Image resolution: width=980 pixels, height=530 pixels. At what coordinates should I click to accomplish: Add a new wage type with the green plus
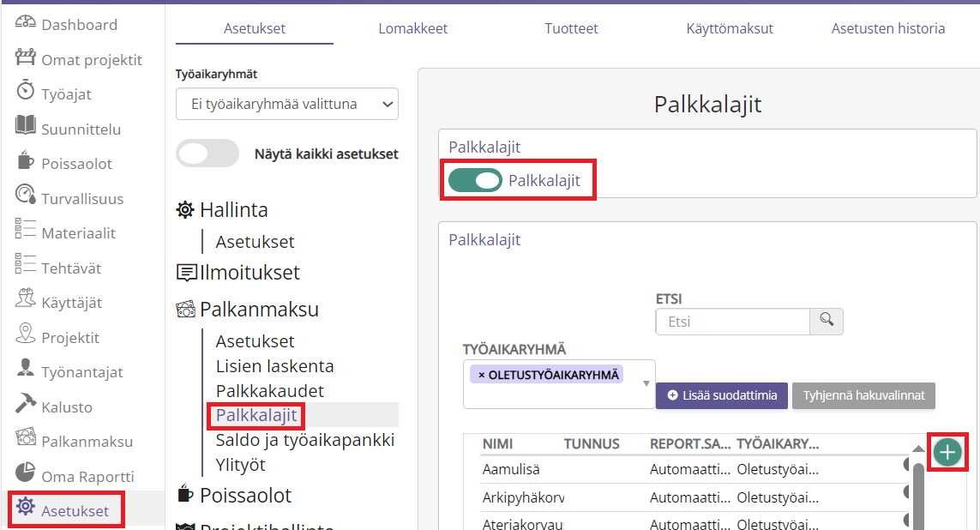tap(947, 452)
